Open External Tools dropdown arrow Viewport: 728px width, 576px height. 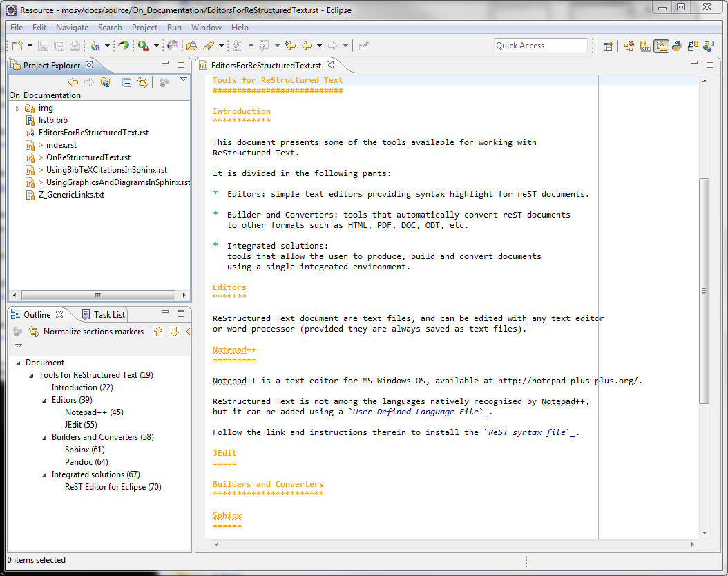pos(156,46)
